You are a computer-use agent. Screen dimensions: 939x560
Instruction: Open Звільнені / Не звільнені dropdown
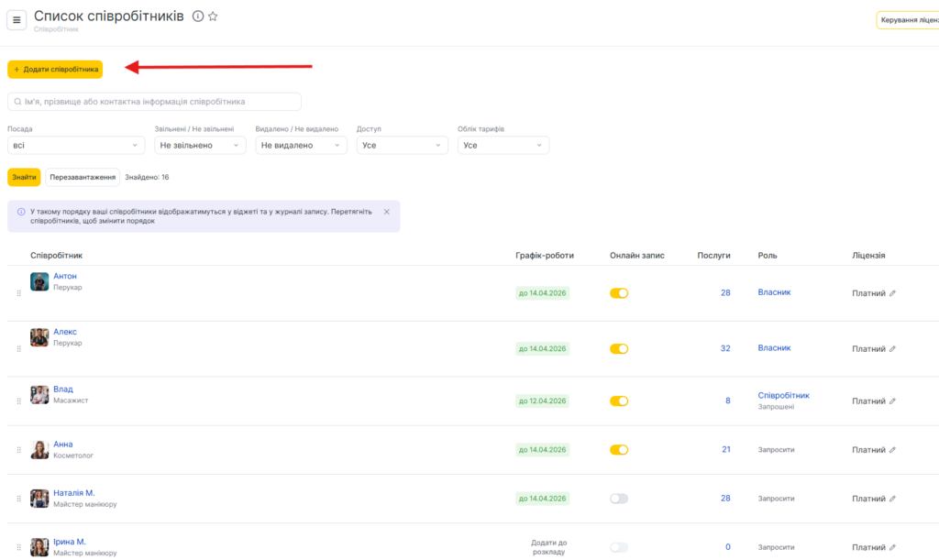pyautogui.click(x=200, y=145)
